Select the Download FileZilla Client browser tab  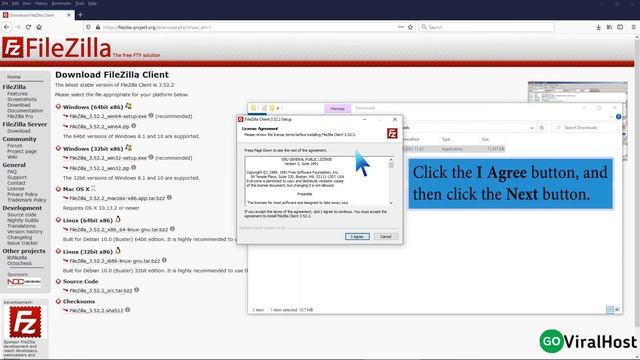(36, 15)
